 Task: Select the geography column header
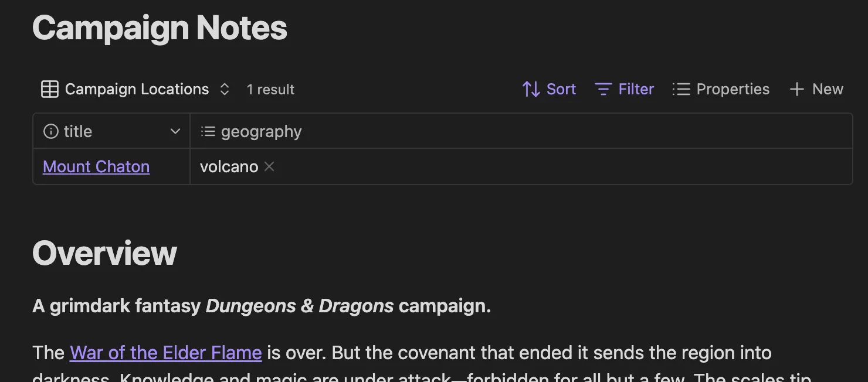coord(261,131)
